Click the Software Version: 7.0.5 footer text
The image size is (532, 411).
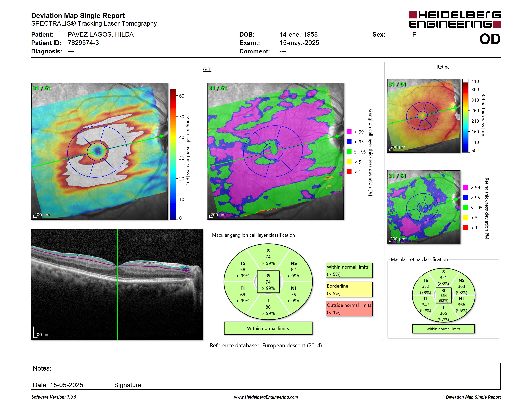[x=54, y=397]
